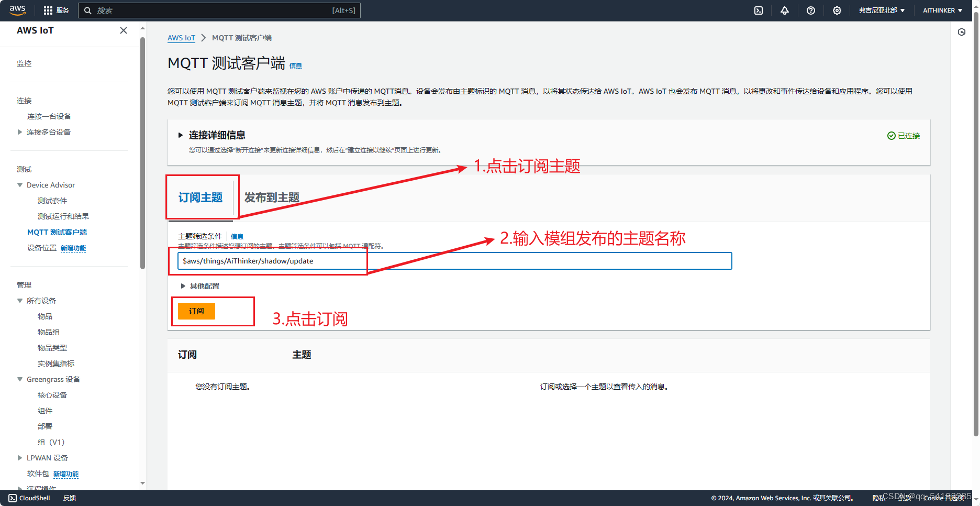Click the sidebar scroll-down arrow
The image size is (980, 506).
pyautogui.click(x=143, y=483)
